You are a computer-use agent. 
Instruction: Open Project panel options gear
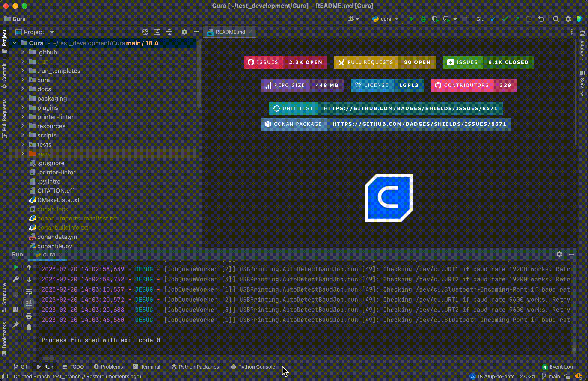coord(184,32)
